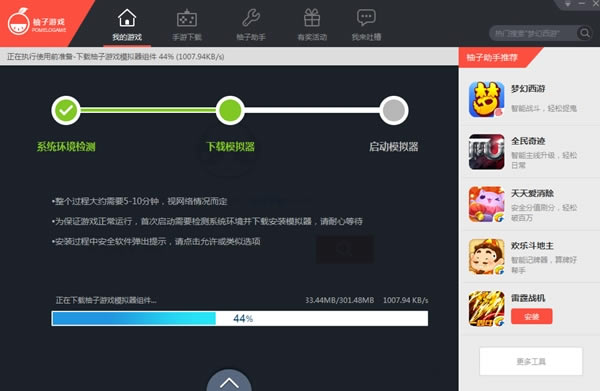
Task: Open the window menu dropdown arrow
Action: pyautogui.click(x=568, y=4)
